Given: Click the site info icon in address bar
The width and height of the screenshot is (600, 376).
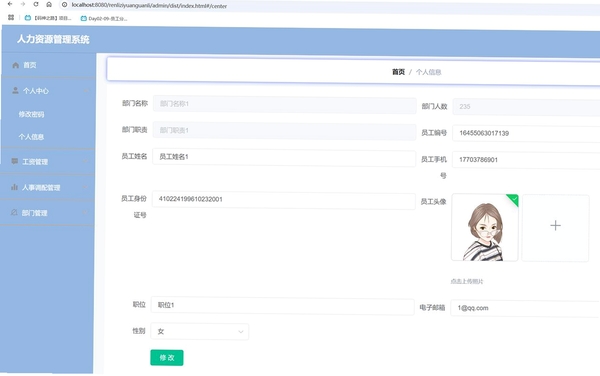Looking at the screenshot, I should click(65, 5).
